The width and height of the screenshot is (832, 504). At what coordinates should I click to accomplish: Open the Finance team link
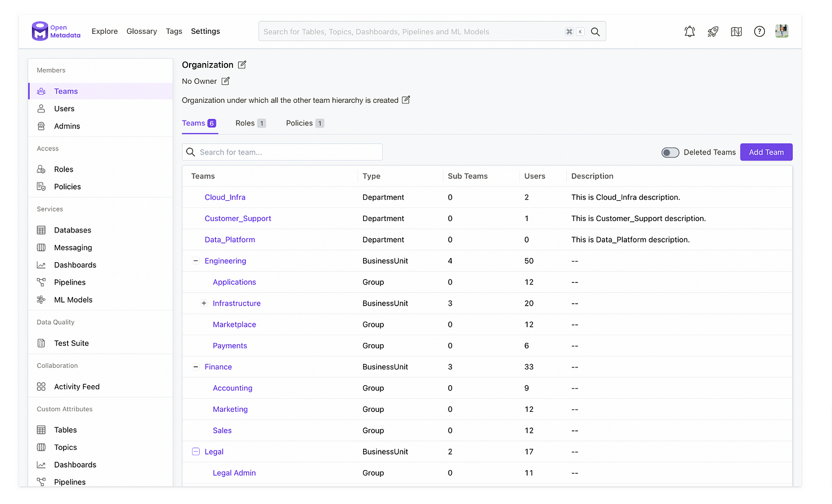(218, 367)
